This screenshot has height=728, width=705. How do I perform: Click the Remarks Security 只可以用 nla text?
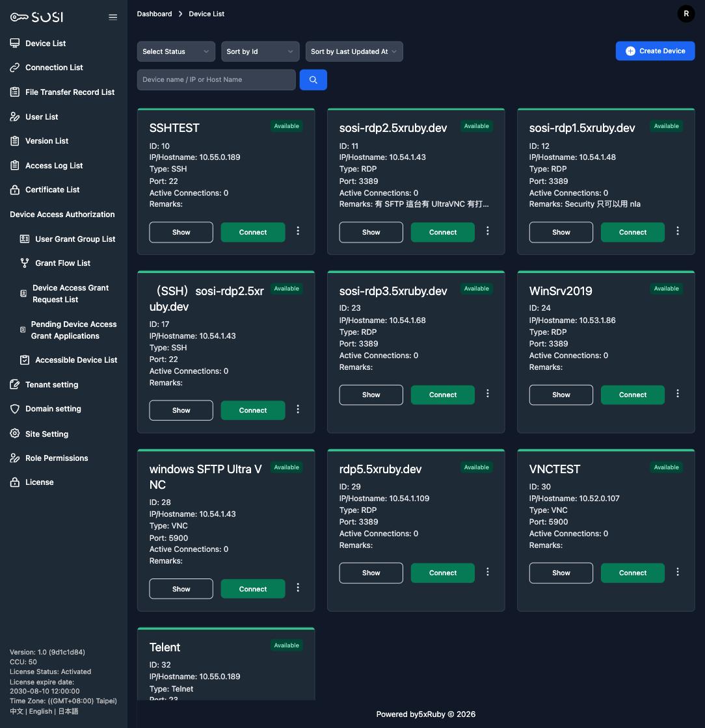click(585, 204)
